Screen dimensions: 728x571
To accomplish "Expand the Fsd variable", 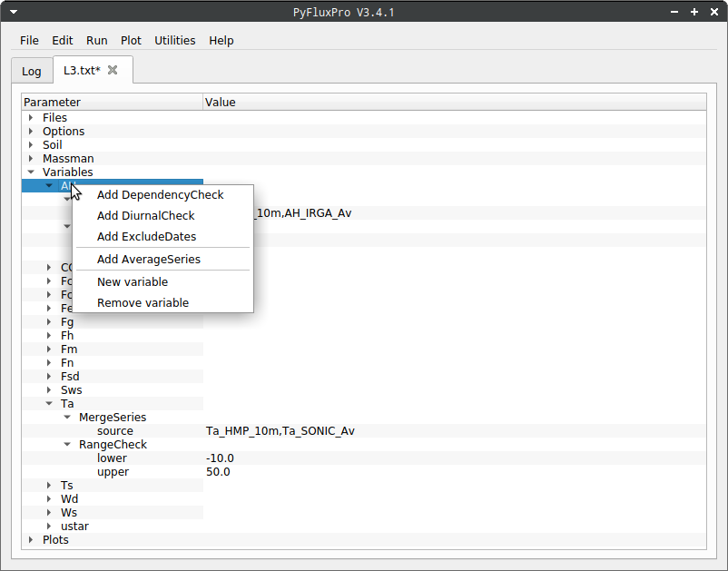I will (x=49, y=376).
